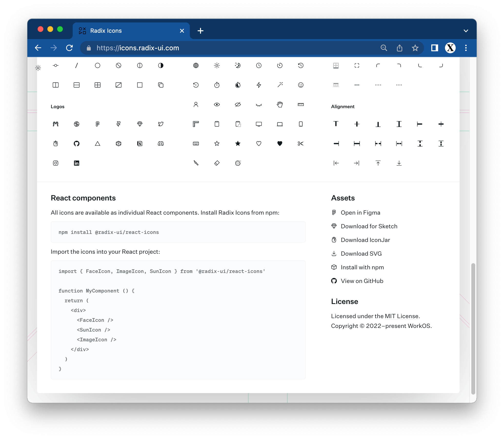The width and height of the screenshot is (504, 439).
Task: Pick the half-filled circle icon
Action: 161,65
